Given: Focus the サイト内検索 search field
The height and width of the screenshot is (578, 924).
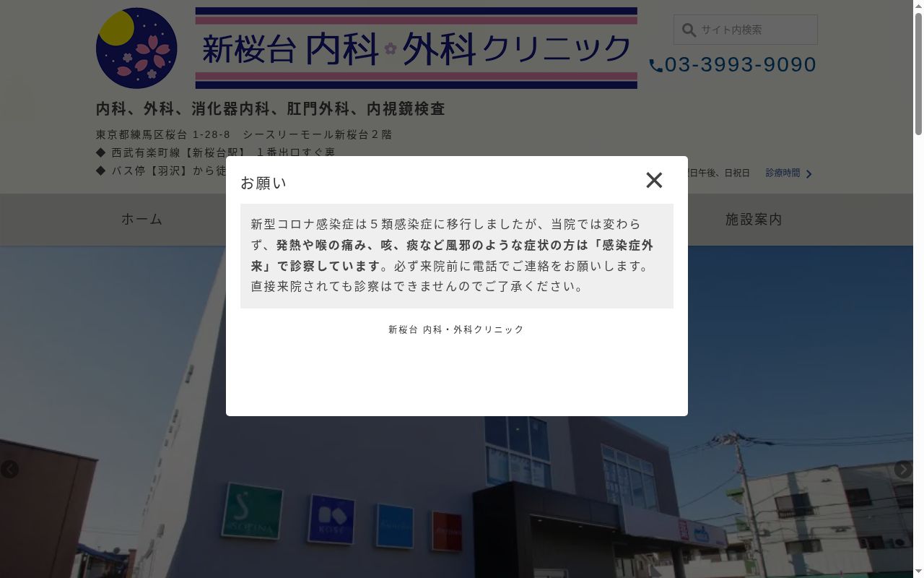Looking at the screenshot, I should (746, 30).
